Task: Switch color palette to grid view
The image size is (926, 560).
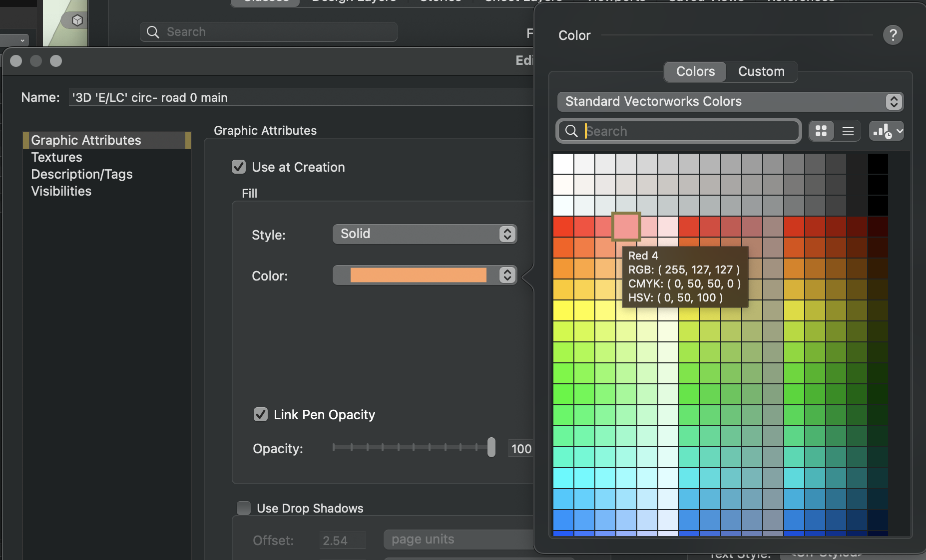Action: pyautogui.click(x=821, y=131)
